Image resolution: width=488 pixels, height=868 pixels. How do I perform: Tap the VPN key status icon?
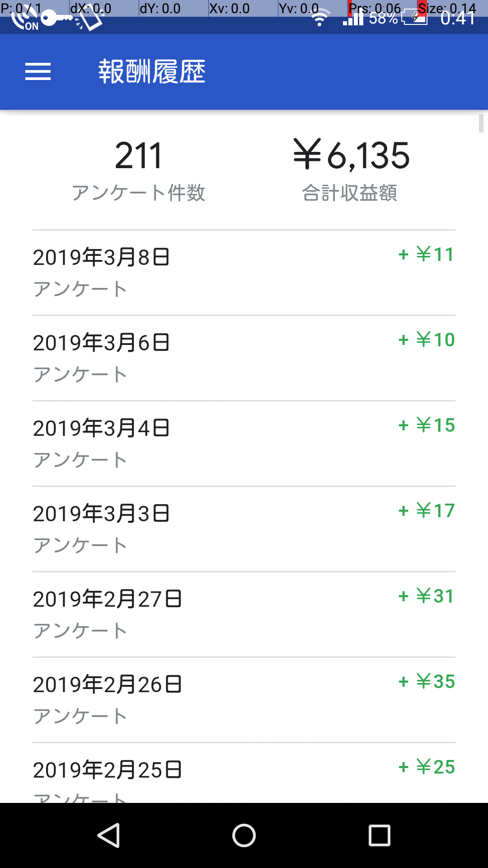56,18
